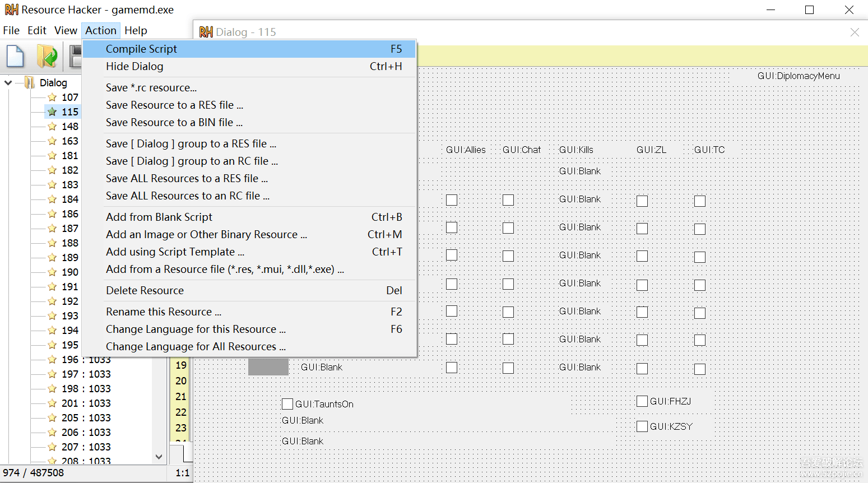
Task: Choose Add from Blank Script
Action: pyautogui.click(x=249, y=217)
